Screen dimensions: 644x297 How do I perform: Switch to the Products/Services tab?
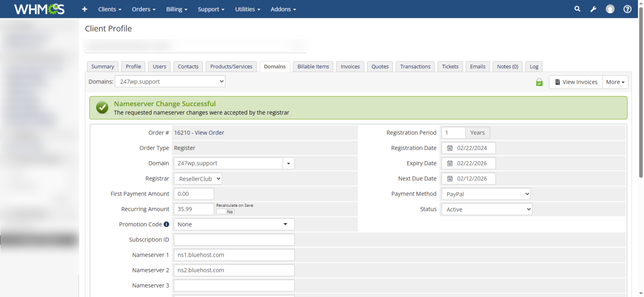click(231, 66)
